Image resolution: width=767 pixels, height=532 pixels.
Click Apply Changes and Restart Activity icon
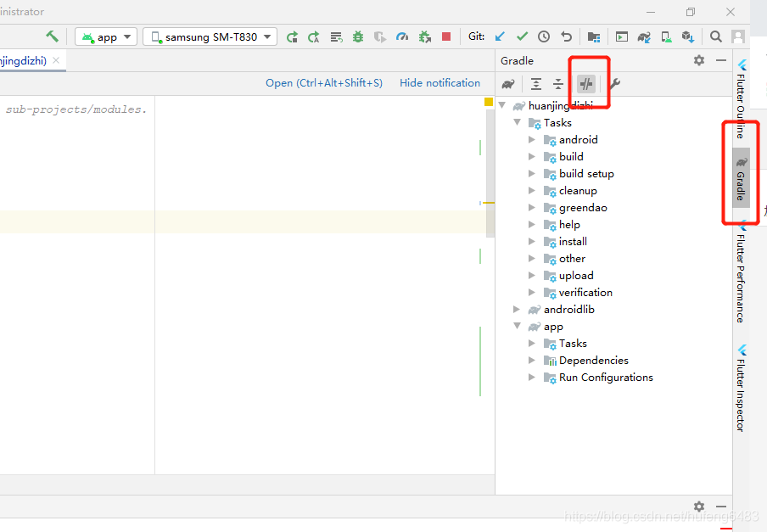314,36
